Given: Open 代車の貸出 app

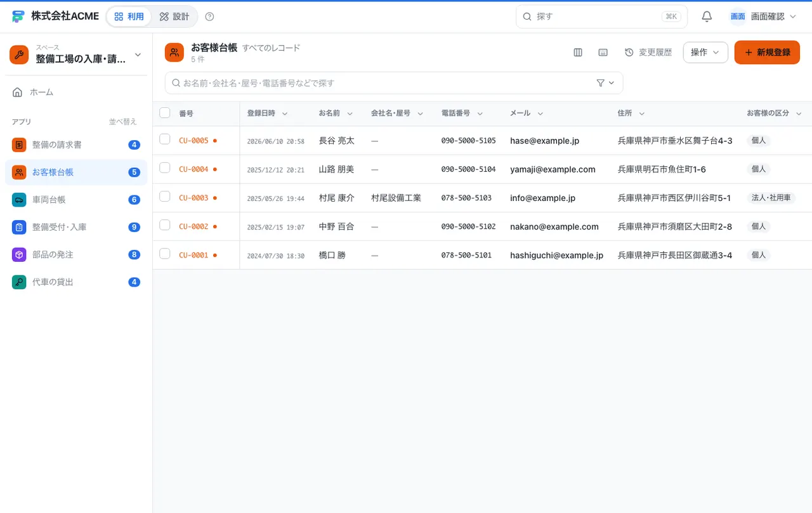Looking at the screenshot, I should (76, 282).
